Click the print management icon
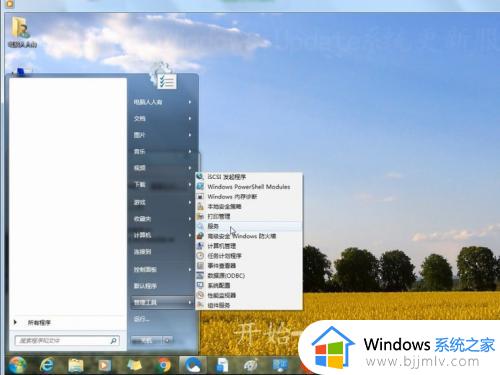The width and height of the screenshot is (500, 375). 200,216
